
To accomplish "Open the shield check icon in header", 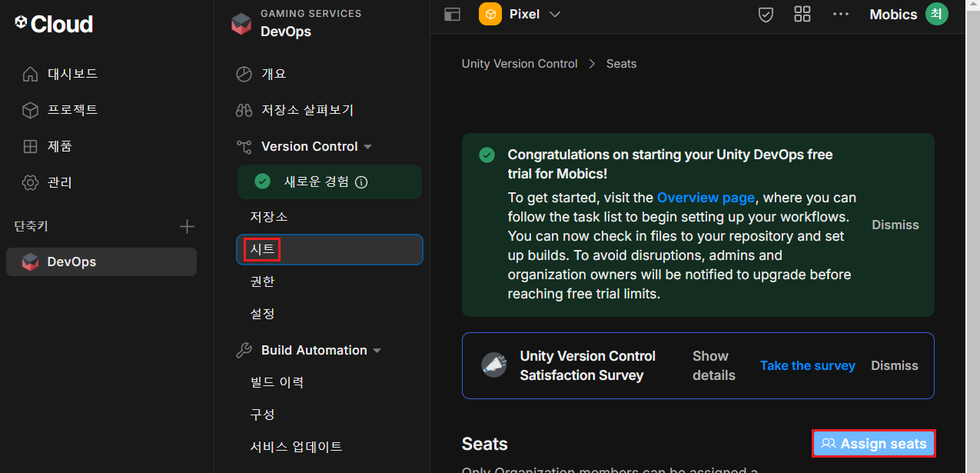I will (766, 15).
